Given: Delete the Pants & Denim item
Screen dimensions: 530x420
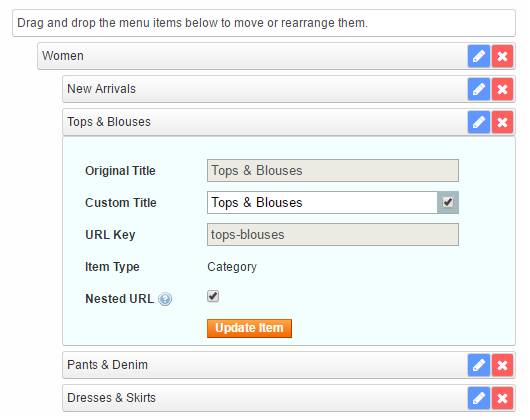Looking at the screenshot, I should pos(502,365).
